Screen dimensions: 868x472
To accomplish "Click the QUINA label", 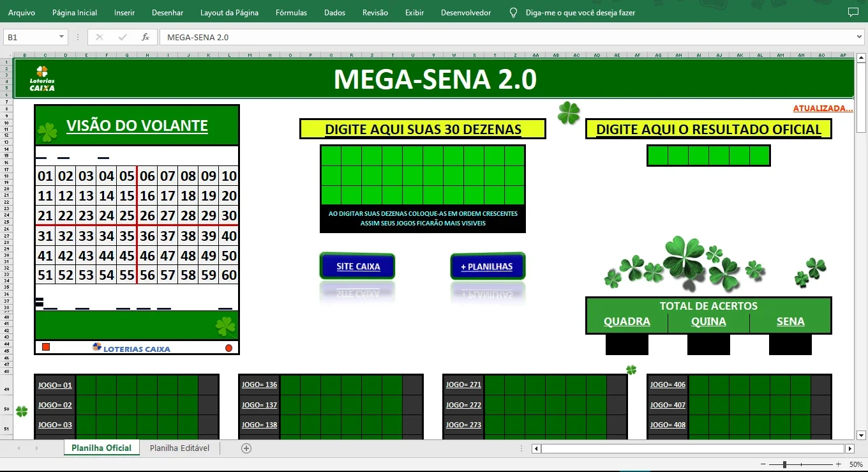I will point(708,321).
